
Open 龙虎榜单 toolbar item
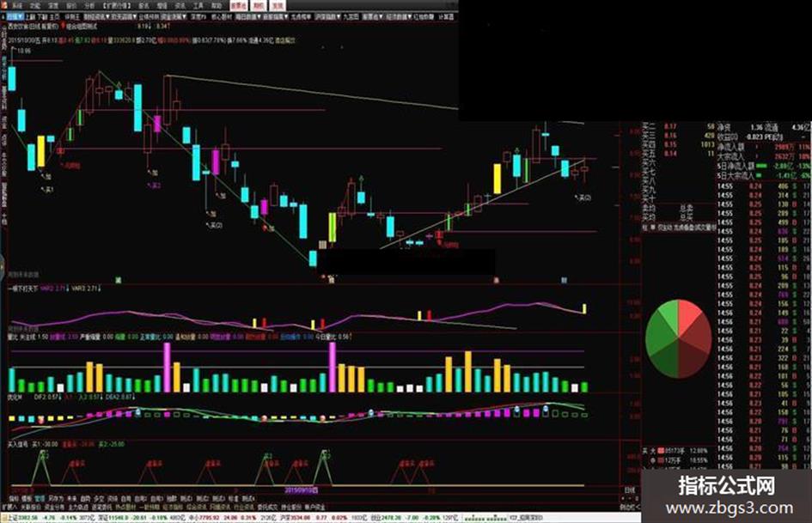click(x=301, y=16)
